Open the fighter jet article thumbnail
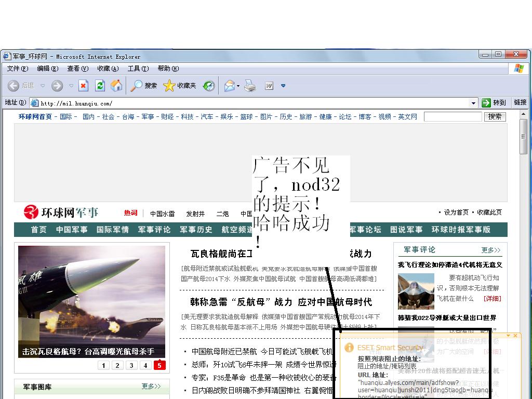Viewport: 532px width, 399px height. click(x=416, y=291)
